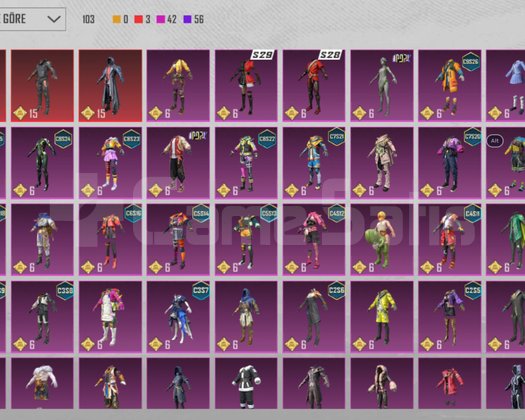
Task: Open the GÖRE sort dropdown
Action: tap(32, 19)
